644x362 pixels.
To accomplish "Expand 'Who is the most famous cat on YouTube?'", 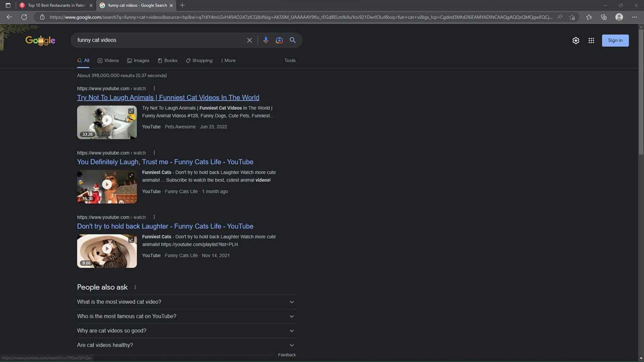I will coord(186,316).
